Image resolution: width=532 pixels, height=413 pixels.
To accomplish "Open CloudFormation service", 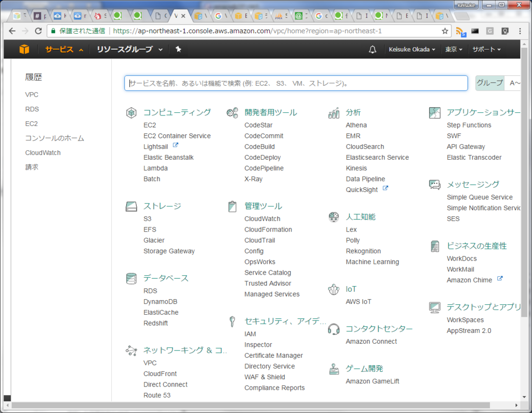I will (x=268, y=229).
